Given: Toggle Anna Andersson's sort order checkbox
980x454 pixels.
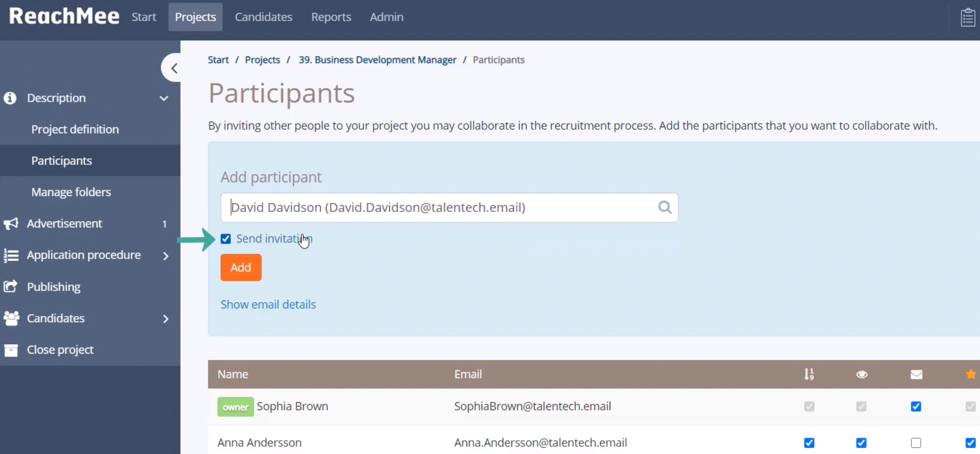Looking at the screenshot, I should 809,443.
